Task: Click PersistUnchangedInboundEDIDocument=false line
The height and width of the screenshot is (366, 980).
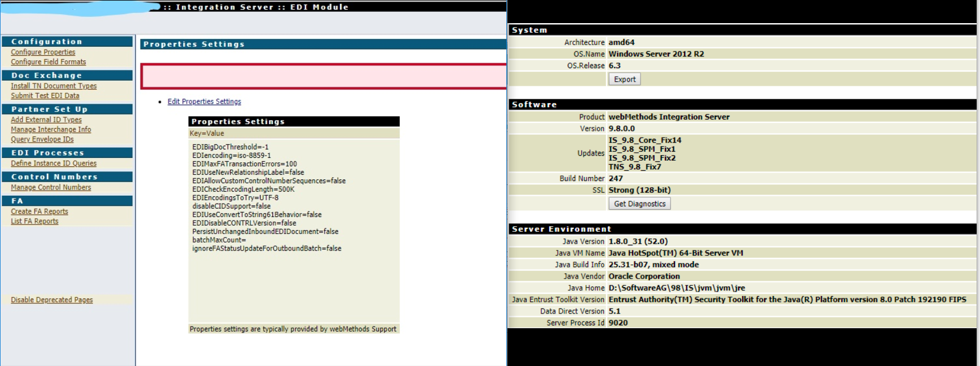Action: pos(265,232)
